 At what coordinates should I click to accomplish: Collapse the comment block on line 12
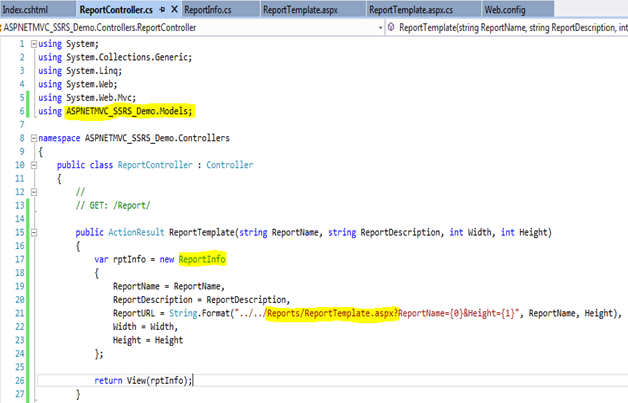[x=34, y=192]
